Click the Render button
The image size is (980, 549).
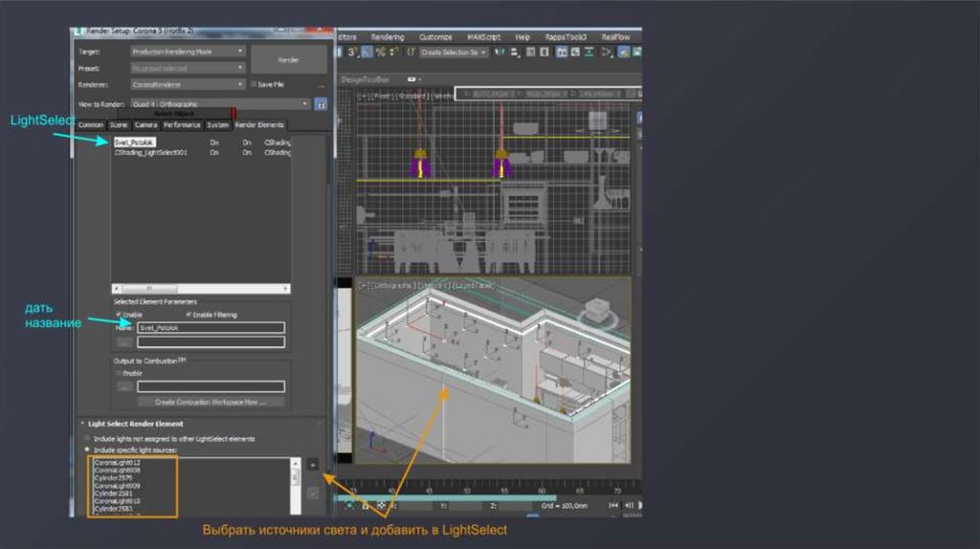[288, 59]
